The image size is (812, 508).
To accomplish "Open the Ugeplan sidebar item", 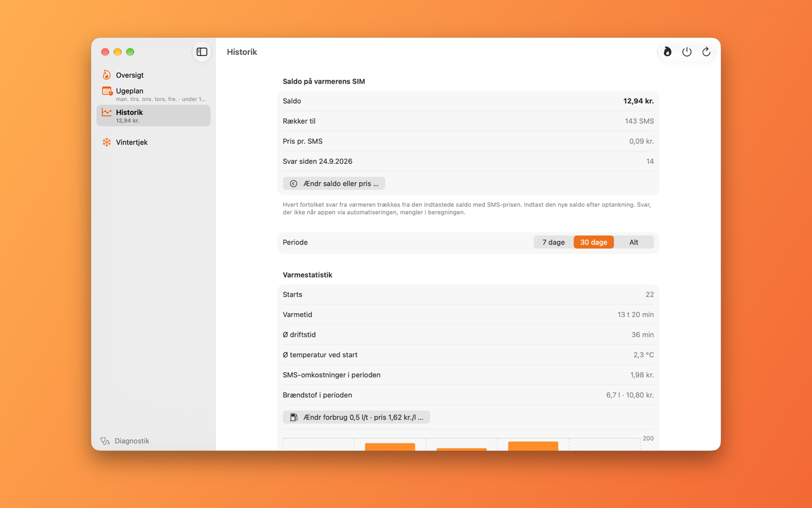I will tap(153, 94).
